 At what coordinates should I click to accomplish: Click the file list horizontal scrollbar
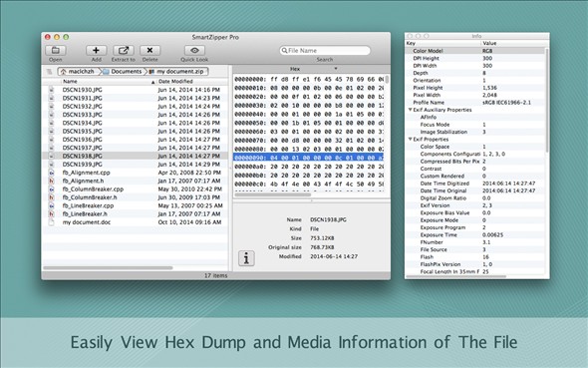click(108, 268)
